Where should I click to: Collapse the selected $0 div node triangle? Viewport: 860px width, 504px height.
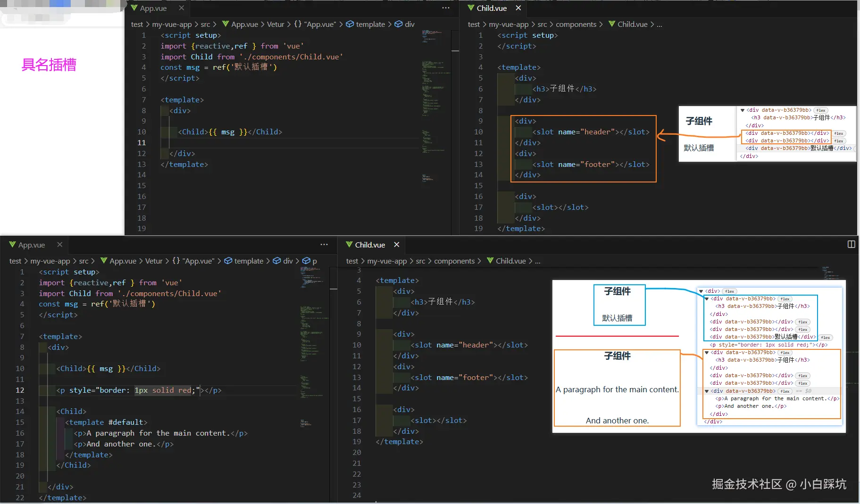pyautogui.click(x=707, y=391)
